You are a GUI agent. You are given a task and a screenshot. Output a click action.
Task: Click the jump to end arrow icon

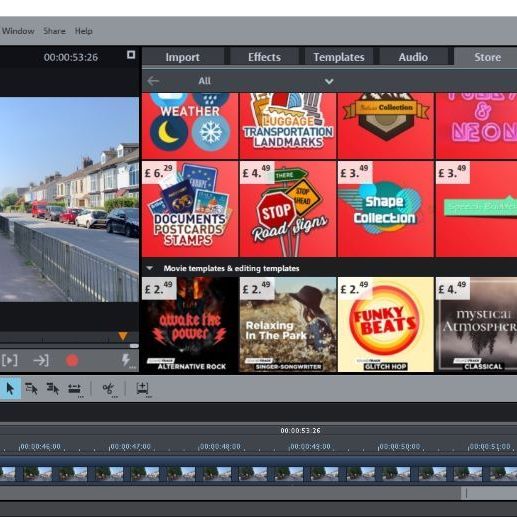(x=41, y=360)
